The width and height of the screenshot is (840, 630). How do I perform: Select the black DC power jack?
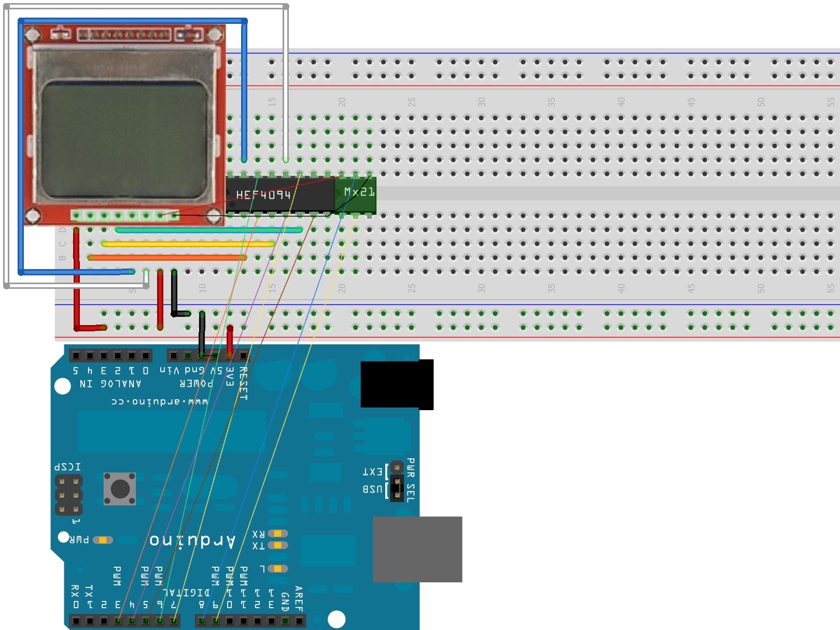[397, 384]
